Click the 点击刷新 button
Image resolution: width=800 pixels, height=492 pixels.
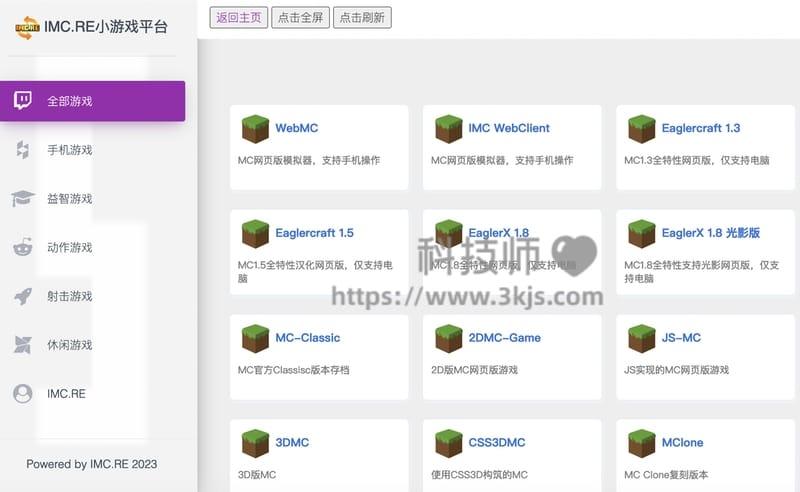(362, 17)
